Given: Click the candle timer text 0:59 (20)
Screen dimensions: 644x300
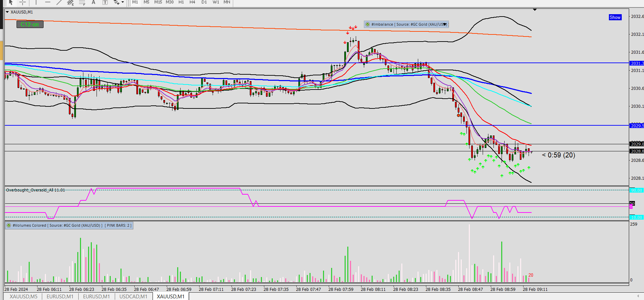Looking at the screenshot, I should pyautogui.click(x=559, y=155).
